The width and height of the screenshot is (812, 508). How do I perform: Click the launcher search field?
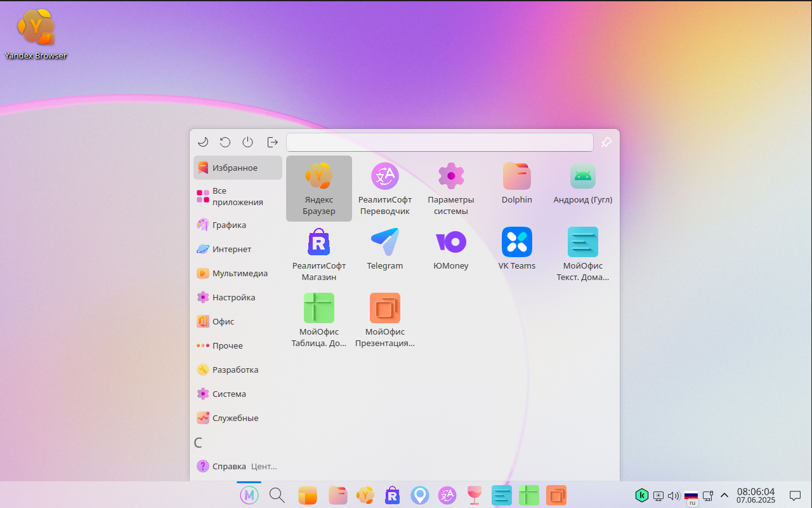point(440,142)
